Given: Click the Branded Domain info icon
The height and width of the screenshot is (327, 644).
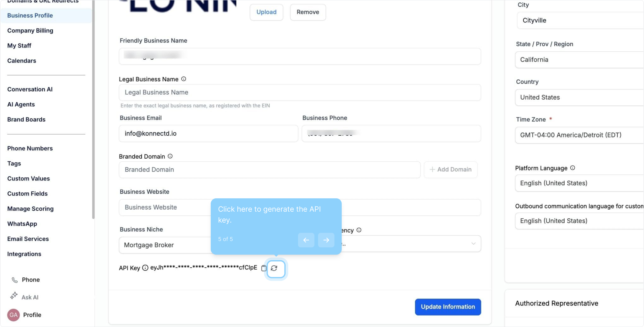Looking at the screenshot, I should [x=170, y=156].
